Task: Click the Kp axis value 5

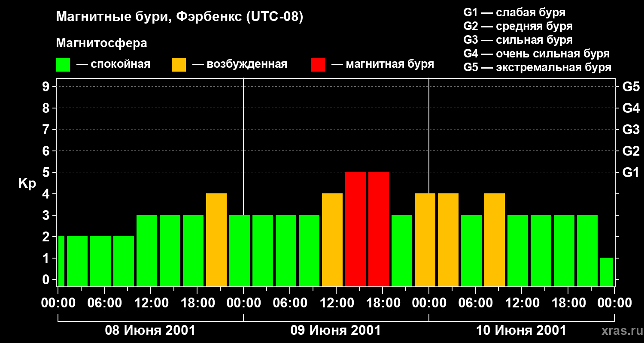Action: (47, 172)
